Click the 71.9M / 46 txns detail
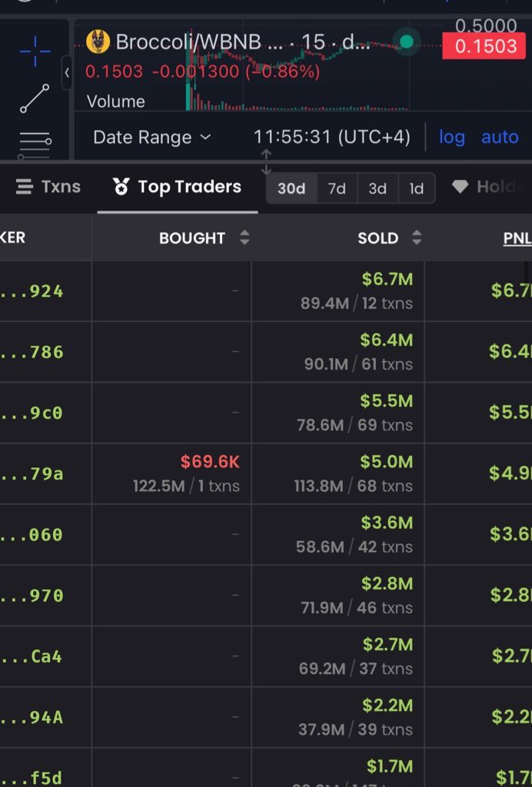Viewport: 532px width, 787px height. (357, 608)
